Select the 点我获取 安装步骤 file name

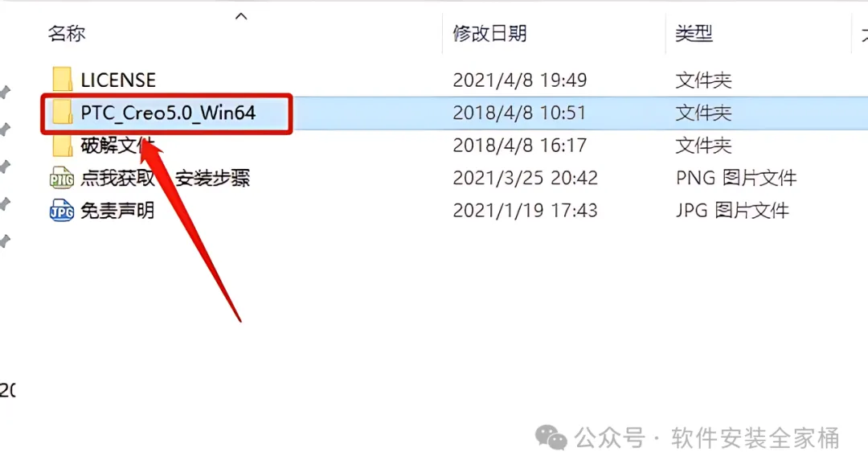coord(165,179)
